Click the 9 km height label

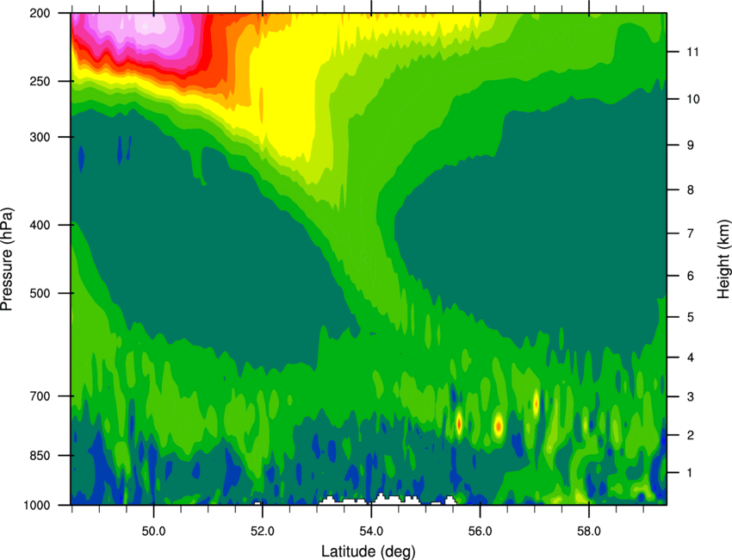coord(691,146)
